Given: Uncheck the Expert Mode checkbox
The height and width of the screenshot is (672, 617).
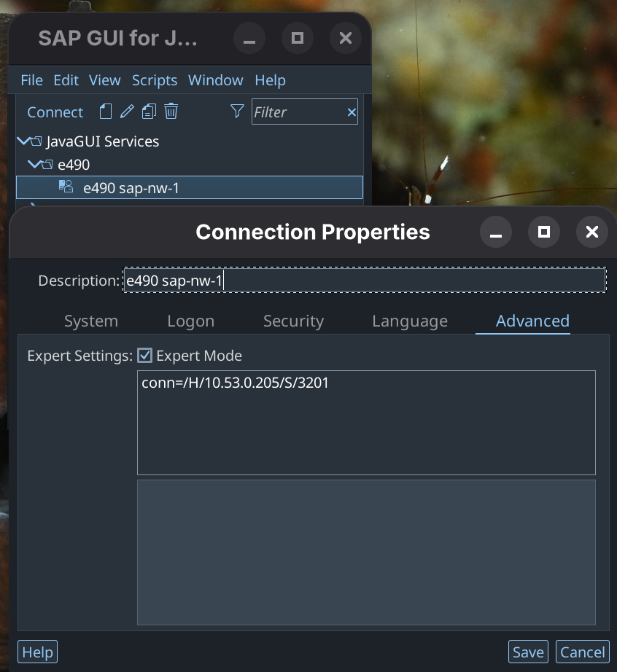Looking at the screenshot, I should pos(145,355).
